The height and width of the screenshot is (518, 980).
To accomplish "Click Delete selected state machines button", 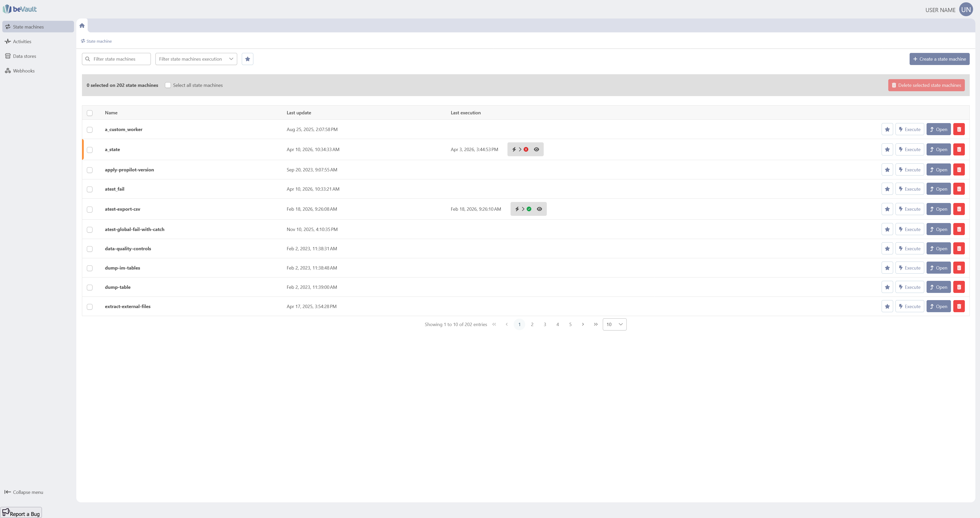I will pyautogui.click(x=926, y=85).
